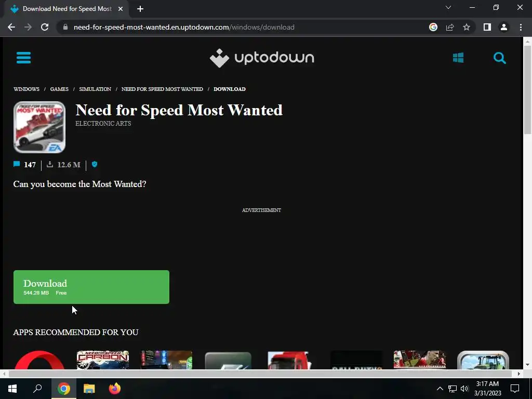532x399 pixels.
Task: Open the Uptodown hamburger menu
Action: click(x=23, y=58)
